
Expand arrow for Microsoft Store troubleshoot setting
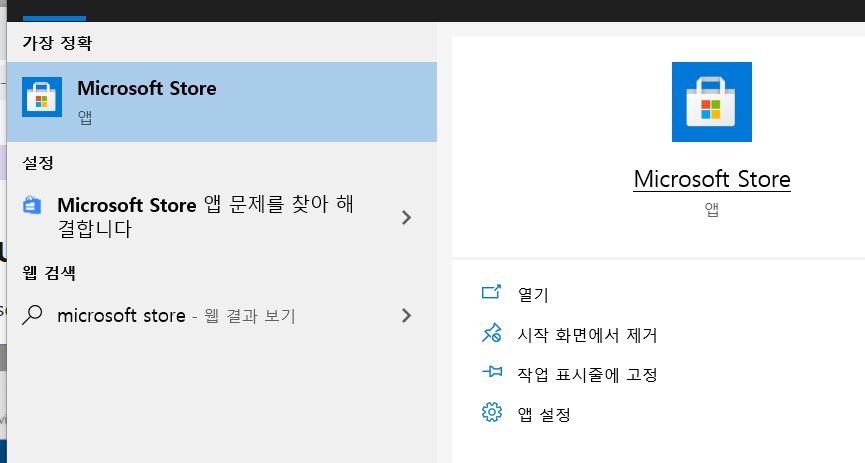coord(407,217)
